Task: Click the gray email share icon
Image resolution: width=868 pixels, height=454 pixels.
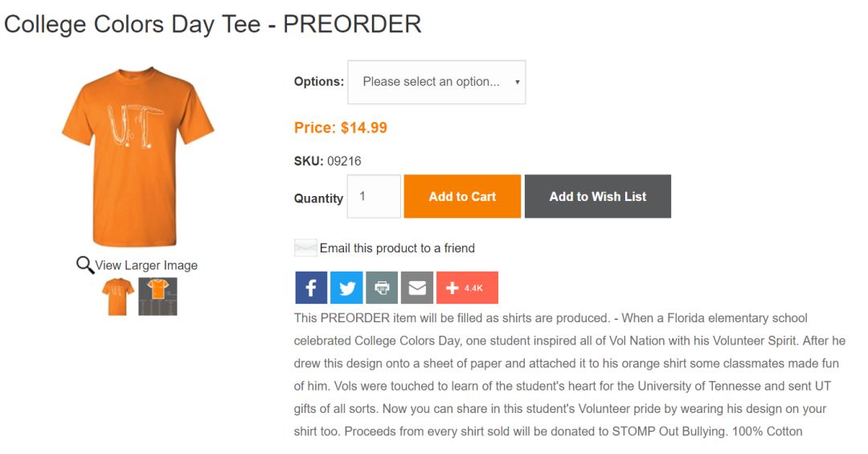Action: click(417, 288)
